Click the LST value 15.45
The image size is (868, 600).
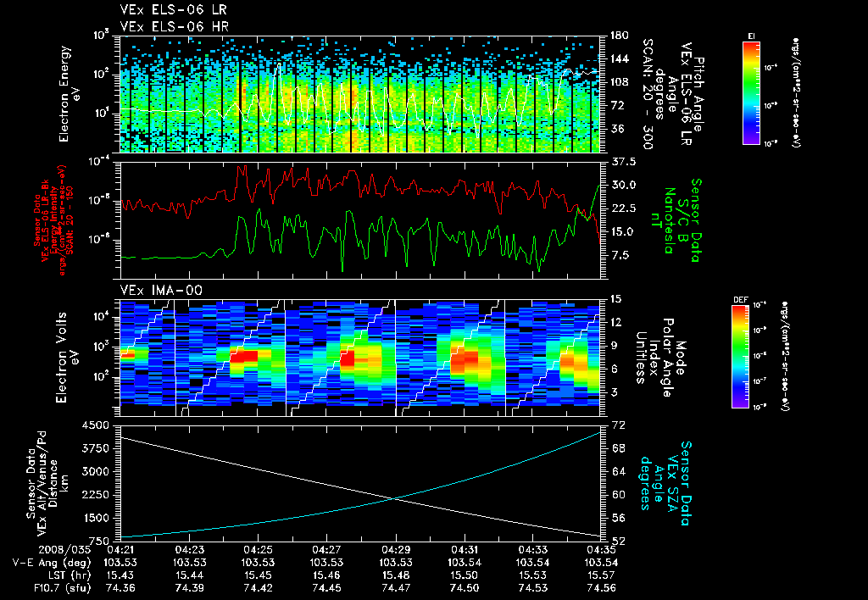[258, 575]
